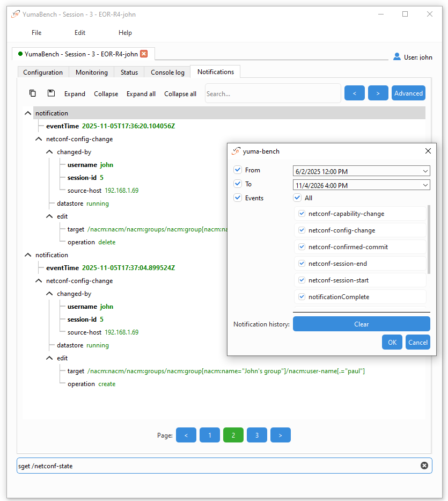Image resolution: width=448 pixels, height=501 pixels.
Task: Open the From date dropdown
Action: tap(425, 171)
